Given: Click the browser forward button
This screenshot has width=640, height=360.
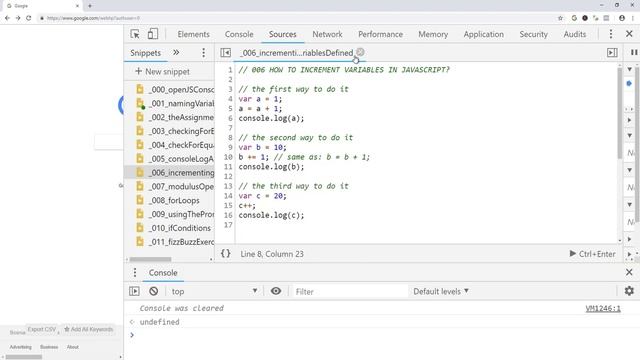Looking at the screenshot, I should (18, 18).
